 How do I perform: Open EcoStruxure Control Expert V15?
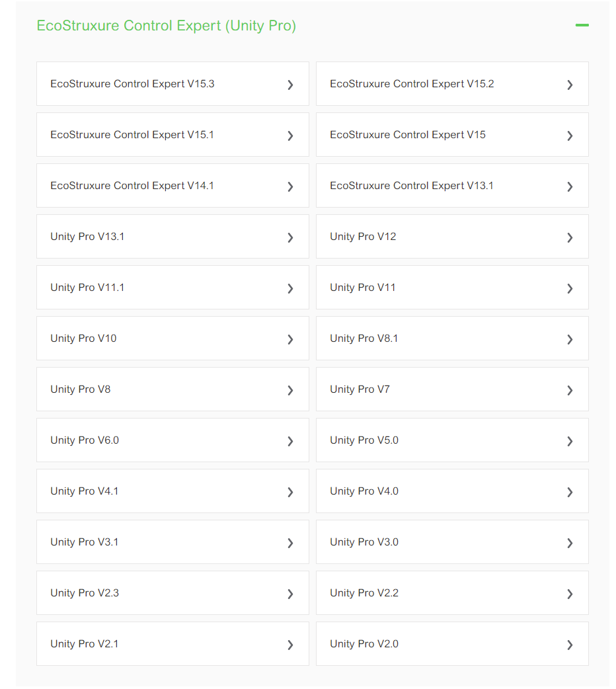point(408,135)
